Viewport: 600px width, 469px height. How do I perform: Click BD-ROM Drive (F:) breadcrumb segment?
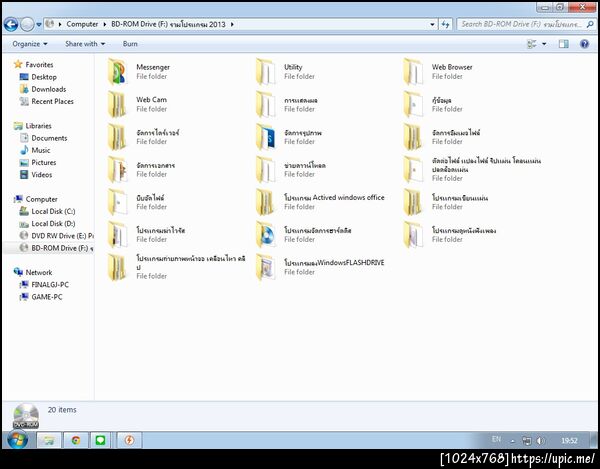coord(168,24)
